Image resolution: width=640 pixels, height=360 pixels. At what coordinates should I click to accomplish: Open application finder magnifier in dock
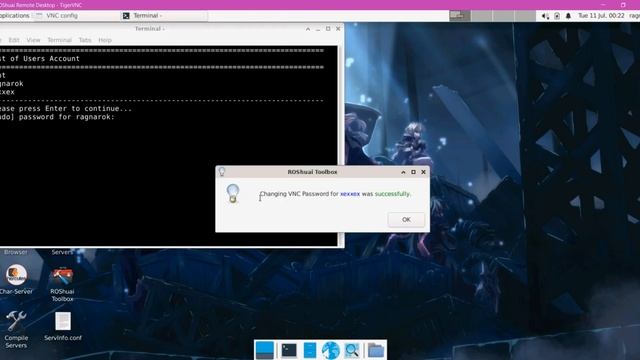point(351,350)
